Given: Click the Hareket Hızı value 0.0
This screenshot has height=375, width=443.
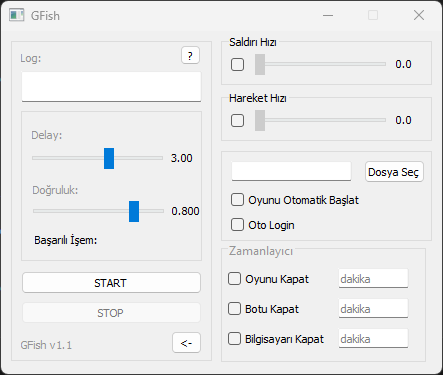Looking at the screenshot, I should [x=403, y=120].
